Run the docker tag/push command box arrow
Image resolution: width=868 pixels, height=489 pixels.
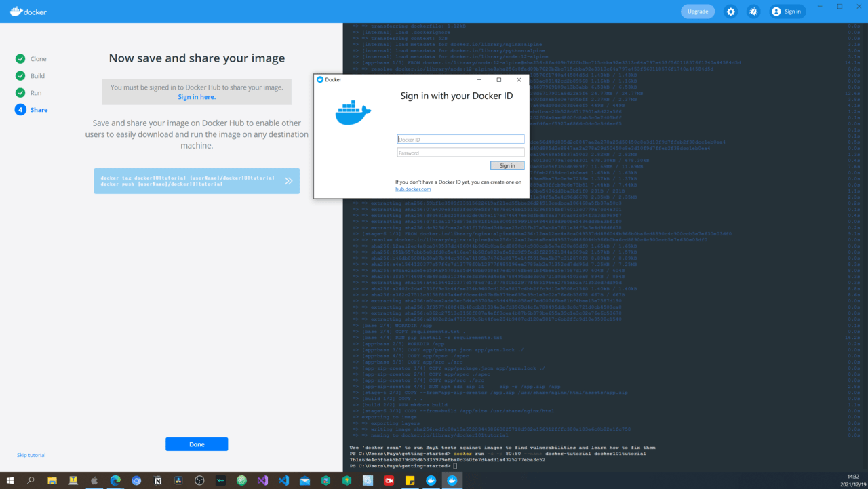[x=288, y=181]
